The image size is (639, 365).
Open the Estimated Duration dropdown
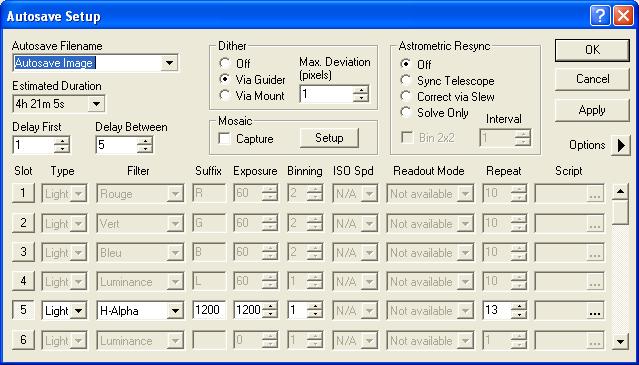pos(96,104)
